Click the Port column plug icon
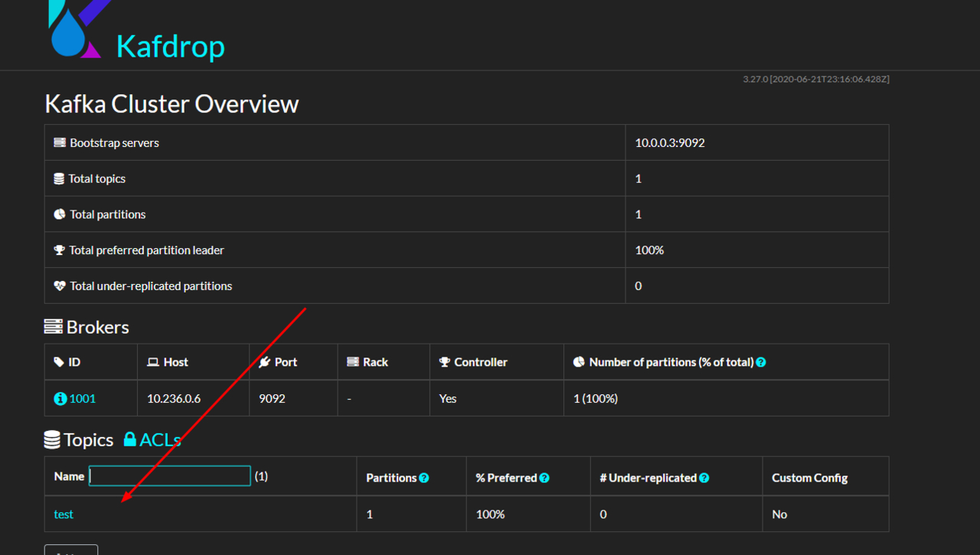 [x=265, y=362]
